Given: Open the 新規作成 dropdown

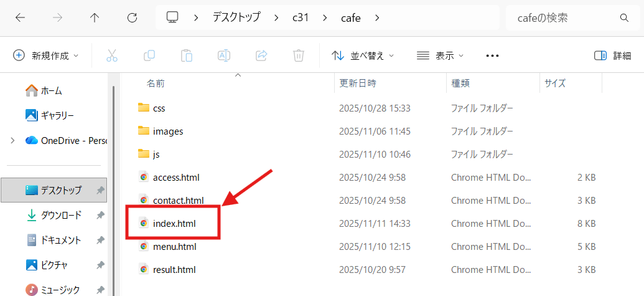Looking at the screenshot, I should click(46, 55).
